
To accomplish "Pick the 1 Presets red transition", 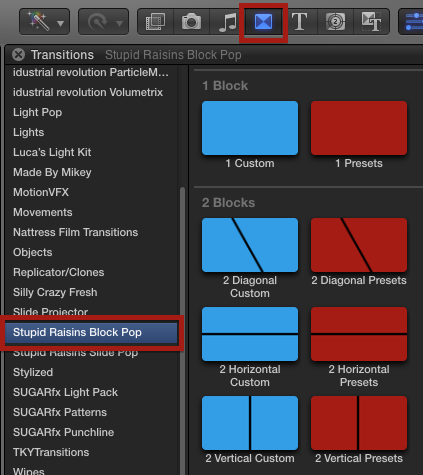I will 359,128.
